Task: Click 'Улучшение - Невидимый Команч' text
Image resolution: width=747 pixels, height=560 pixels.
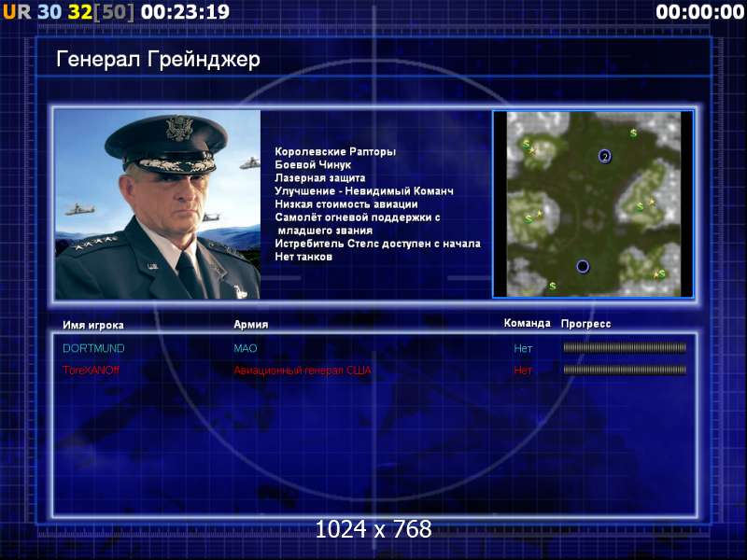Action: click(x=364, y=191)
